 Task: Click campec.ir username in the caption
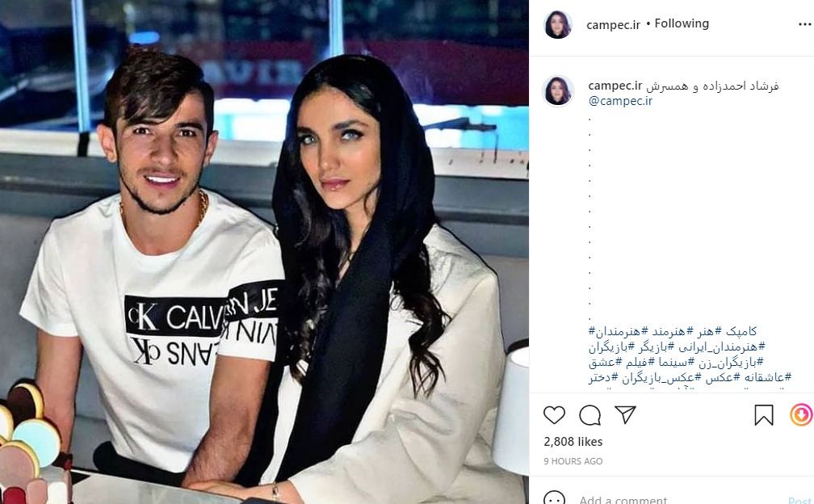pos(615,85)
